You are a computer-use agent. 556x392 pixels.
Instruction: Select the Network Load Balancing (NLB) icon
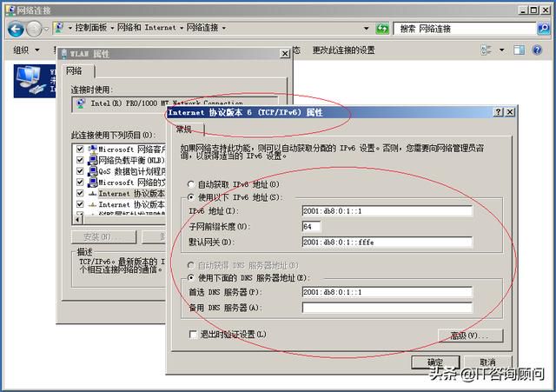[93, 160]
